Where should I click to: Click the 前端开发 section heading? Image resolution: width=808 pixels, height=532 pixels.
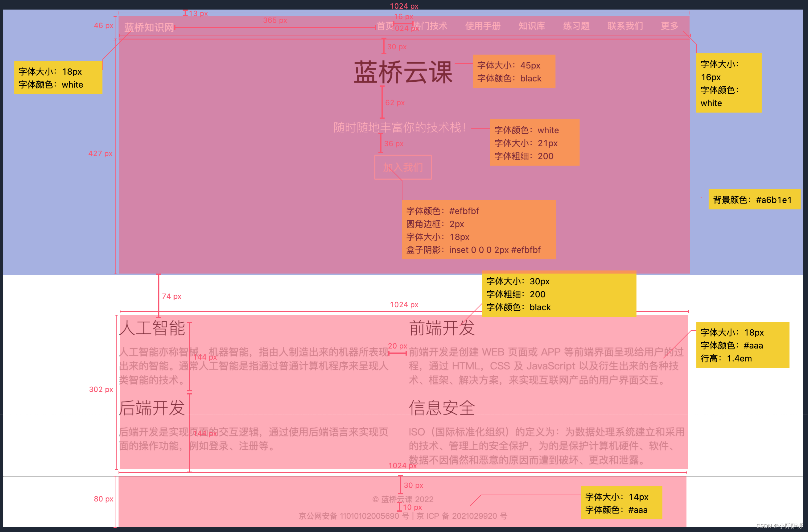tap(442, 328)
